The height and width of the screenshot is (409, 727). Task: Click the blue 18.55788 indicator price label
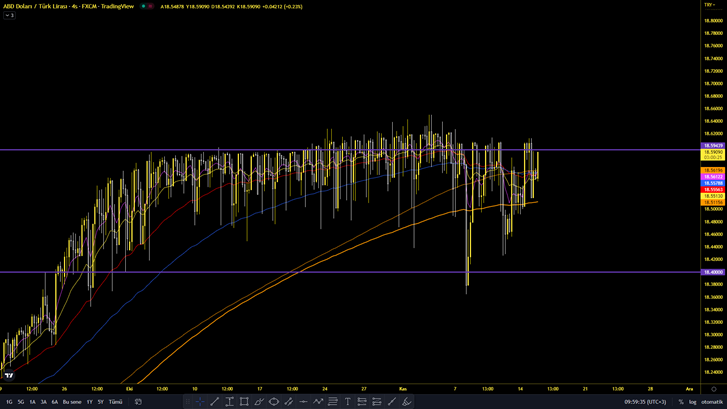713,183
